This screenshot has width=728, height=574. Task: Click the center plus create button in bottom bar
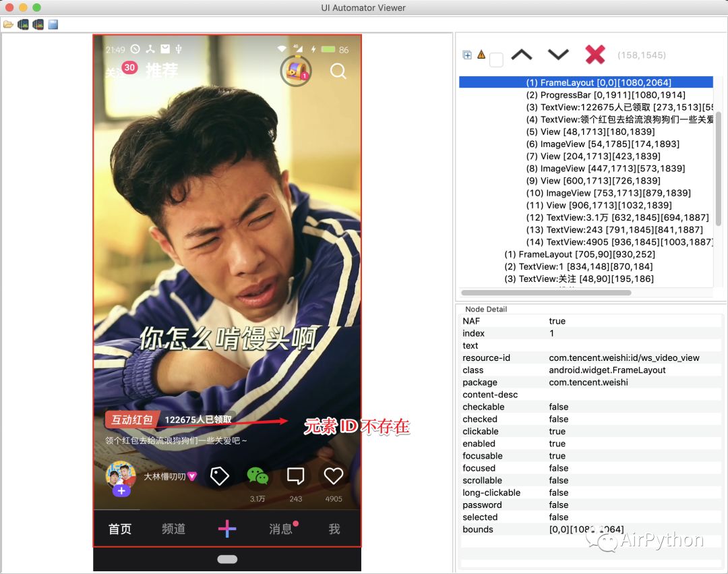pos(227,529)
